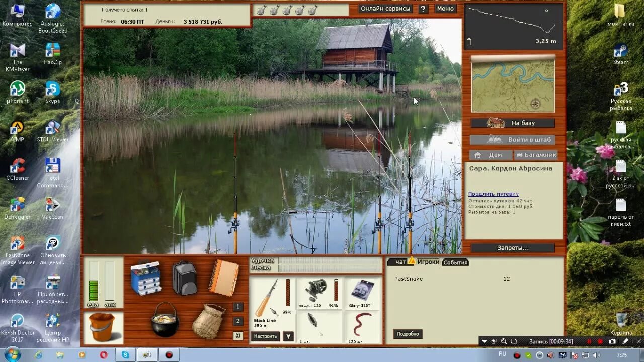The width and height of the screenshot is (644, 362).
Task: Click the money amount 3 518 731 руб.
Action: pyautogui.click(x=203, y=22)
